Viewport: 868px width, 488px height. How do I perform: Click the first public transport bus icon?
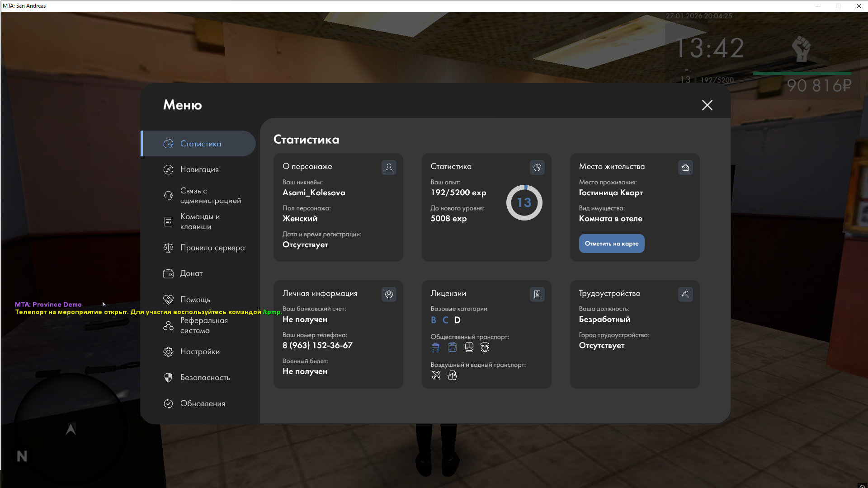pos(435,347)
